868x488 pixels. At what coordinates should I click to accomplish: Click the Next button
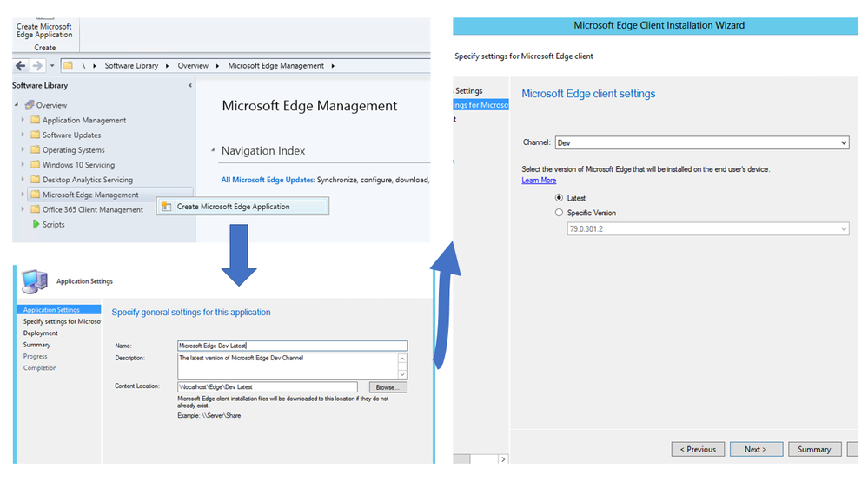(x=756, y=449)
